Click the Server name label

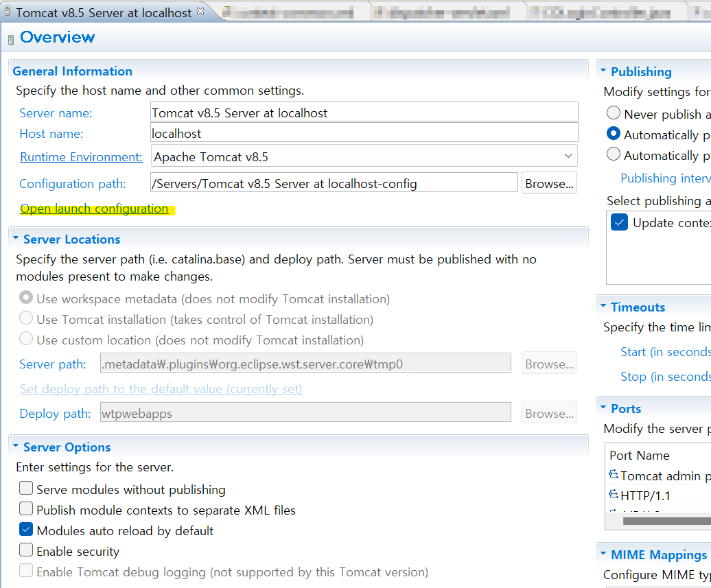pos(56,113)
